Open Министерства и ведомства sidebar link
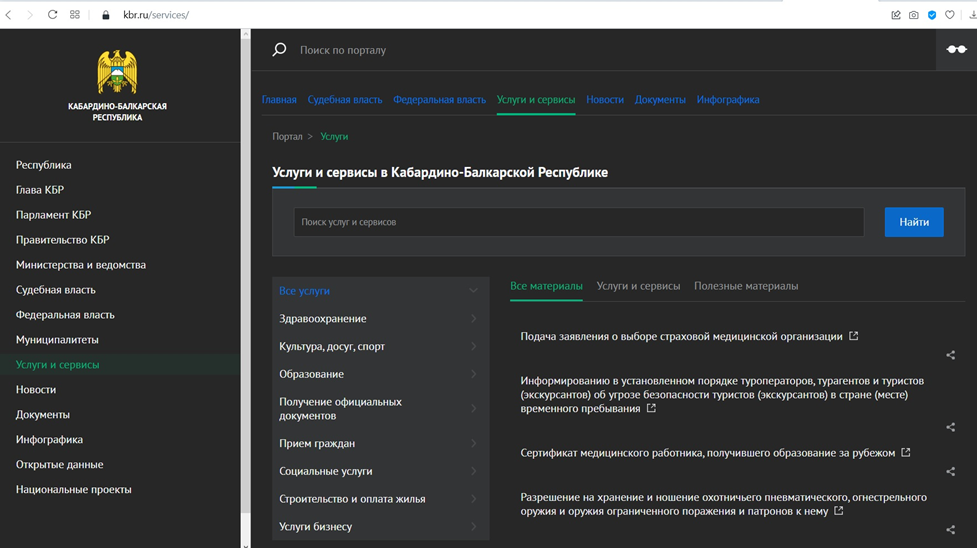The image size is (977, 548). coord(81,265)
